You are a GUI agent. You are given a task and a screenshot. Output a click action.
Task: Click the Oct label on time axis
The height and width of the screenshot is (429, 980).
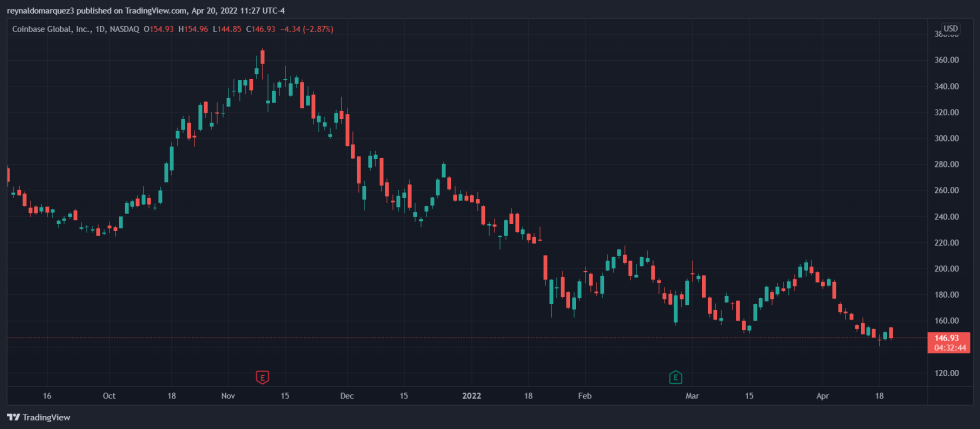[109, 396]
